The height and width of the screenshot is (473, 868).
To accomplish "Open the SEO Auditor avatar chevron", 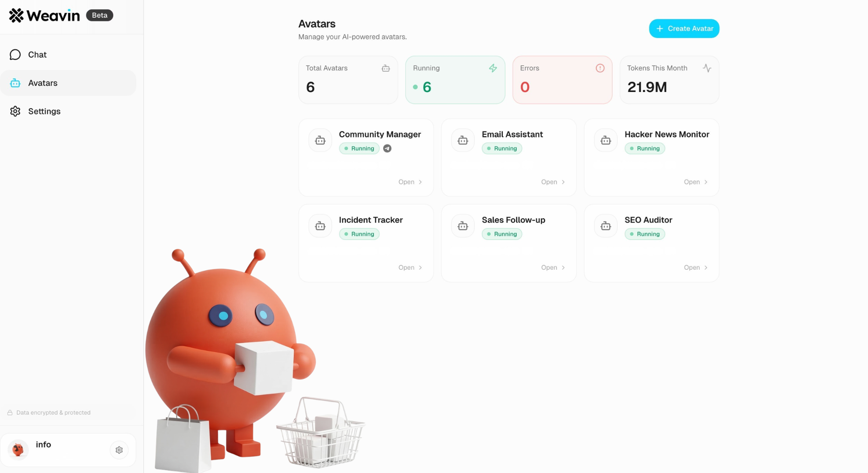I will [706, 268].
